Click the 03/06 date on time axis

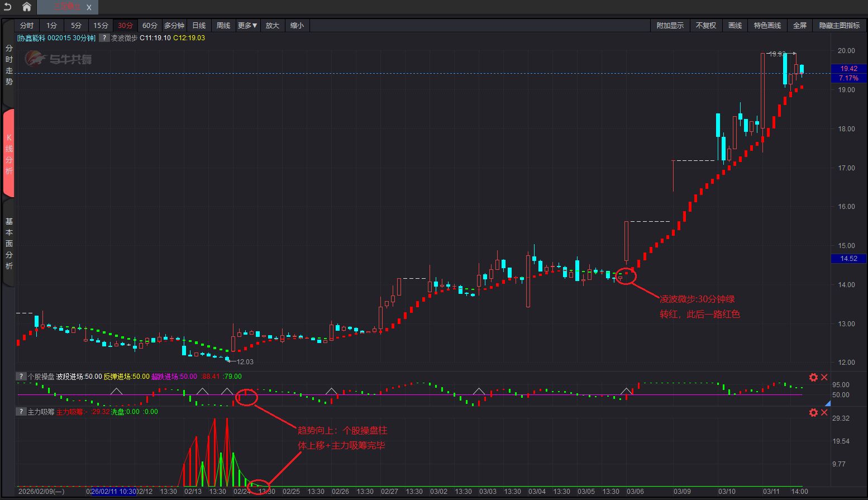point(635,492)
